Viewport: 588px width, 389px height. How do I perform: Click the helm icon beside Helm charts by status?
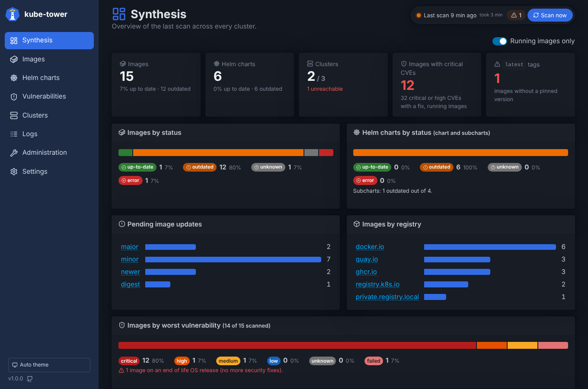pyautogui.click(x=357, y=132)
